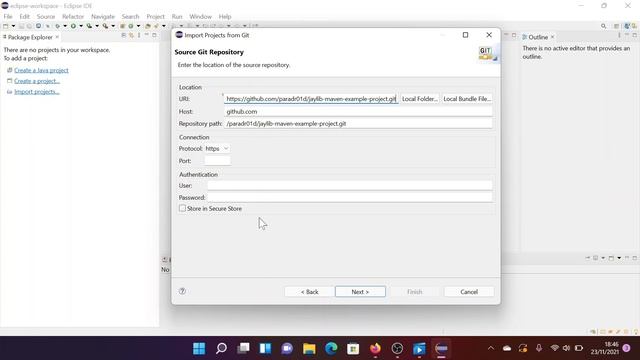Click the Cancel button in dialog

(x=469, y=292)
